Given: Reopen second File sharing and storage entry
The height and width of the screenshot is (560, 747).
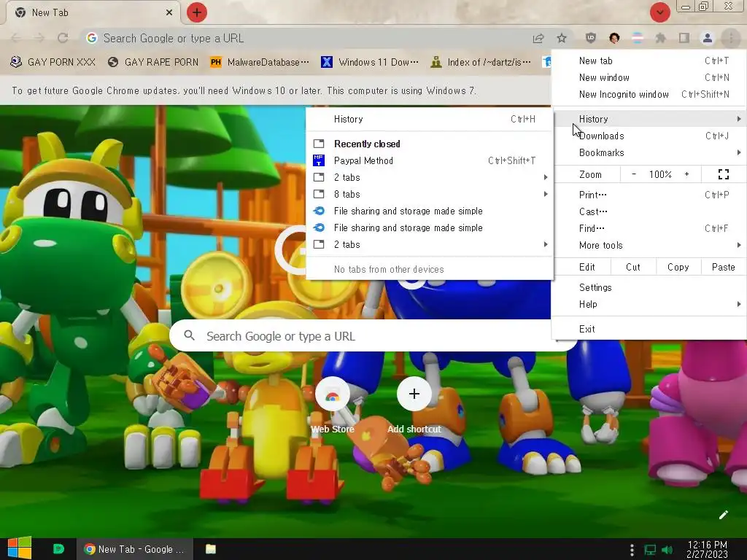Looking at the screenshot, I should [430, 227].
